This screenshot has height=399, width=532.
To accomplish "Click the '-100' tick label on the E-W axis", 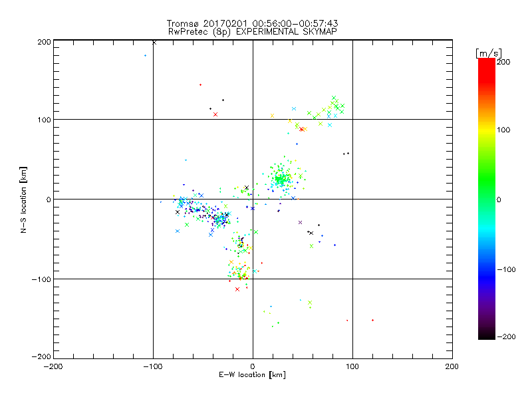I will tap(153, 367).
